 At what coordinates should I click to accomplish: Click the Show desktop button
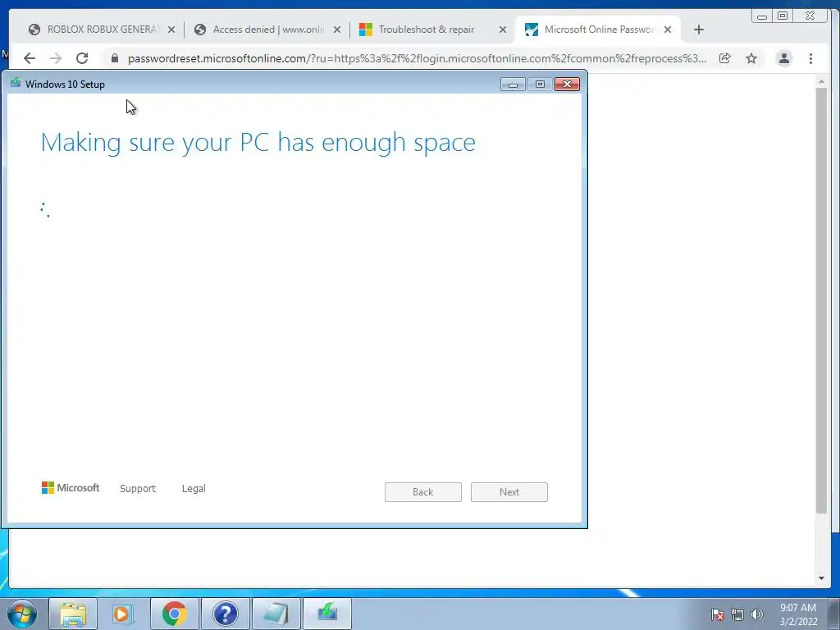point(834,614)
